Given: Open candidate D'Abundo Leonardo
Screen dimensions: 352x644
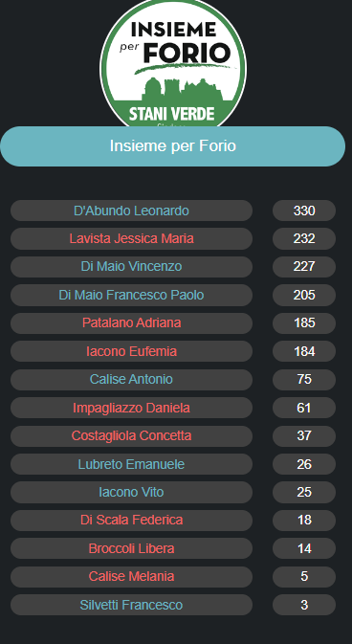Looking at the screenshot, I should [x=131, y=211].
